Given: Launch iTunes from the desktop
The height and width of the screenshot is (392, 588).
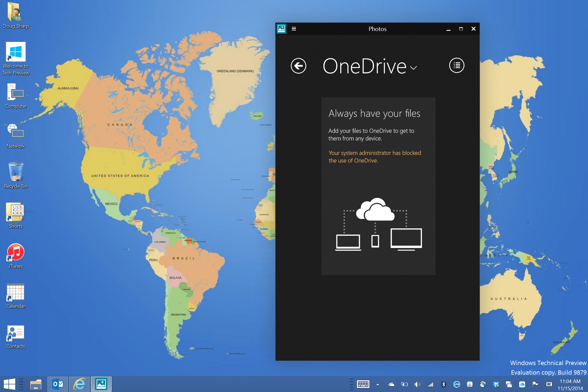Looking at the screenshot, I should (x=16, y=256).
